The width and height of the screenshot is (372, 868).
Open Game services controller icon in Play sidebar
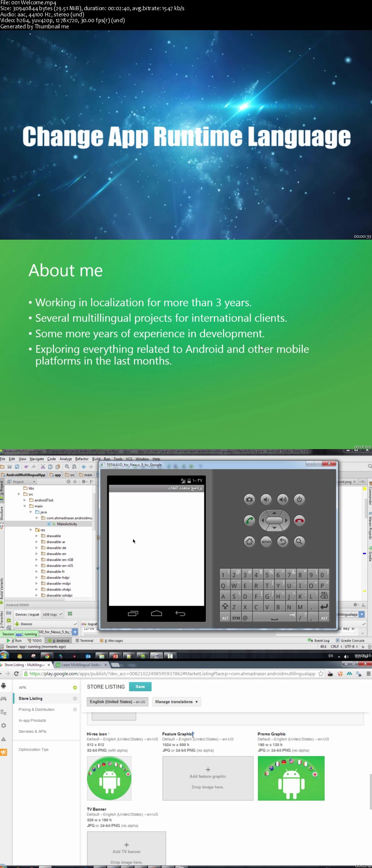4,699
